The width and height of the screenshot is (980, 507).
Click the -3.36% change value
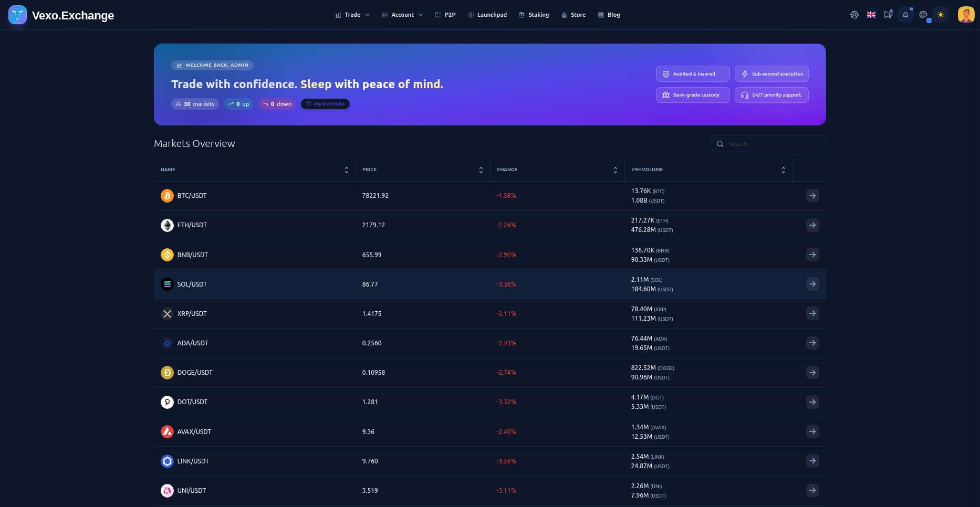click(x=506, y=284)
